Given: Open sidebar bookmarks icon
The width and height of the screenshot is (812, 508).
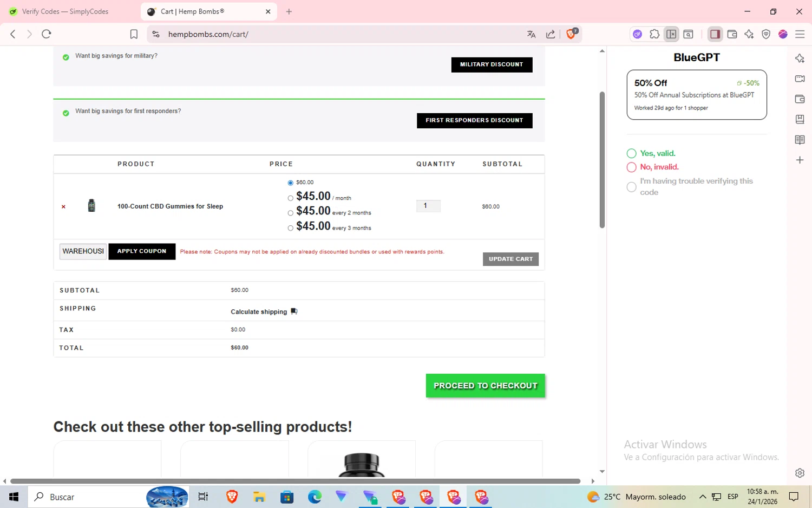Looking at the screenshot, I should click(800, 119).
